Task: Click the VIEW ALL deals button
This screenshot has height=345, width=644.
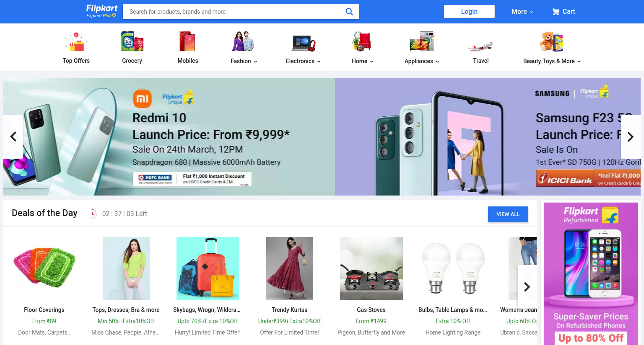Action: click(x=508, y=214)
